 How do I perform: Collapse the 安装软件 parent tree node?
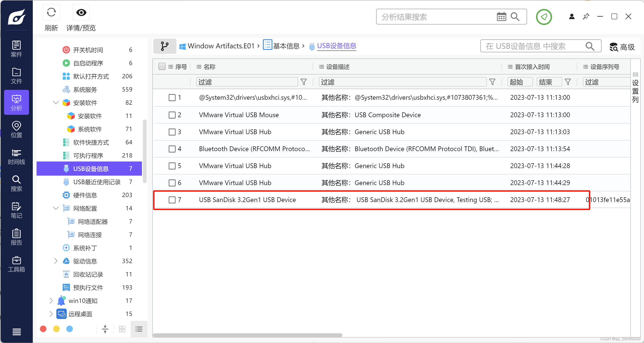tap(56, 103)
